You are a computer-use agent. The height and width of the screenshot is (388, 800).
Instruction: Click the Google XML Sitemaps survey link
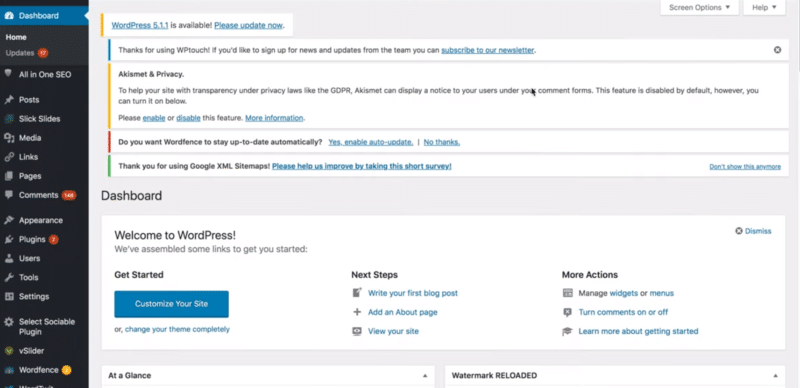(x=362, y=166)
